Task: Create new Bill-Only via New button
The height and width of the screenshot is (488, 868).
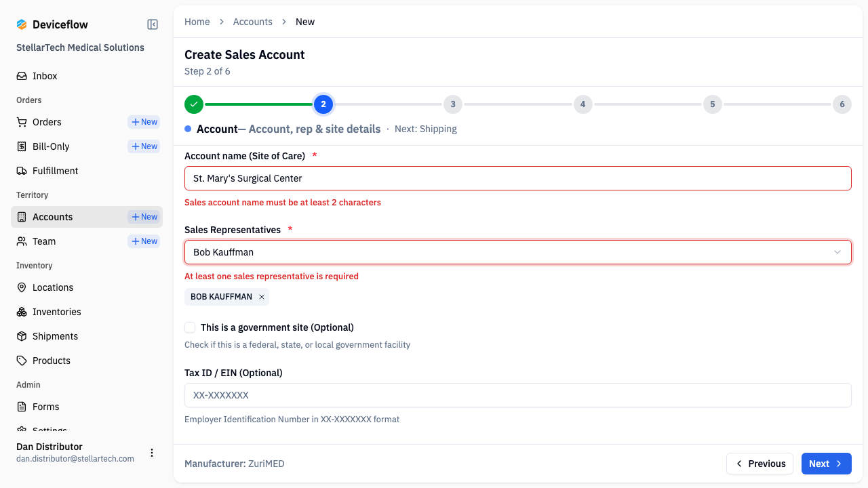Action: (x=144, y=146)
